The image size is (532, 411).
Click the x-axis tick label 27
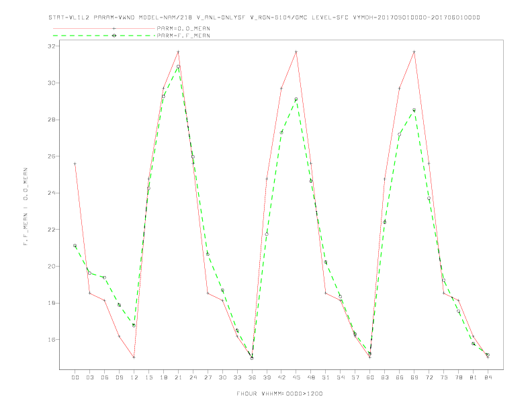208,377
